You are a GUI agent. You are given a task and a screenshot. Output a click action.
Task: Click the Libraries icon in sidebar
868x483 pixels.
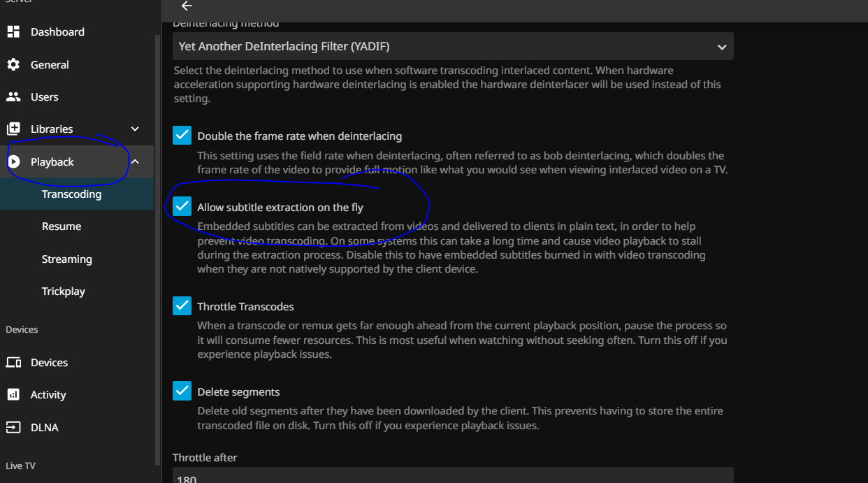[x=13, y=129]
